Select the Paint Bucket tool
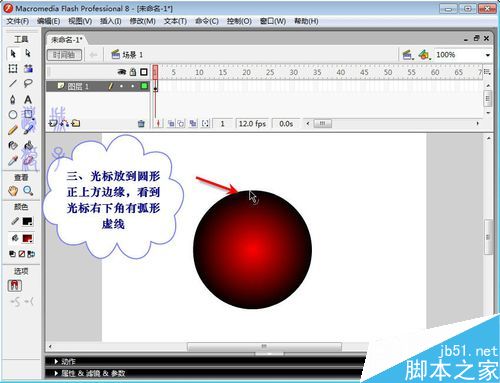This screenshot has height=383, width=500. pyautogui.click(x=28, y=146)
